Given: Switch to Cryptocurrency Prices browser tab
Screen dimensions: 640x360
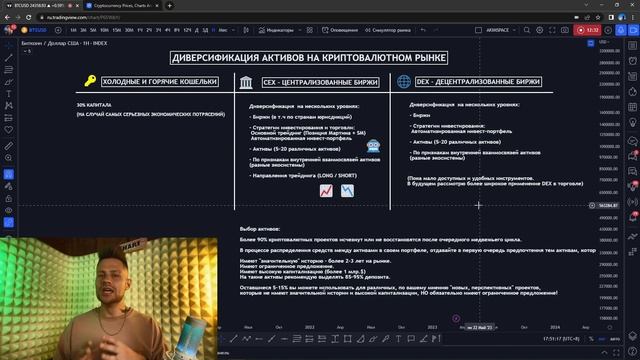Looking at the screenshot, I should 122,6.
